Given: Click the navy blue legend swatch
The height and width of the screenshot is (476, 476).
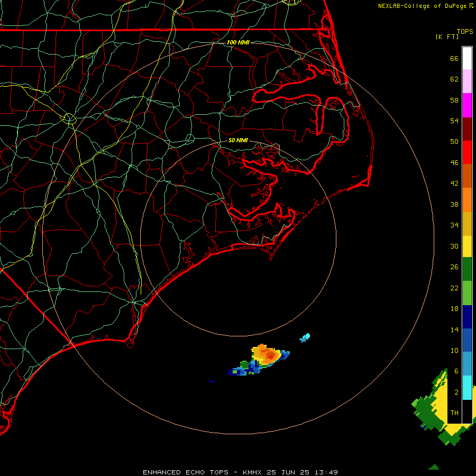Looking at the screenshot, I should (x=467, y=317).
